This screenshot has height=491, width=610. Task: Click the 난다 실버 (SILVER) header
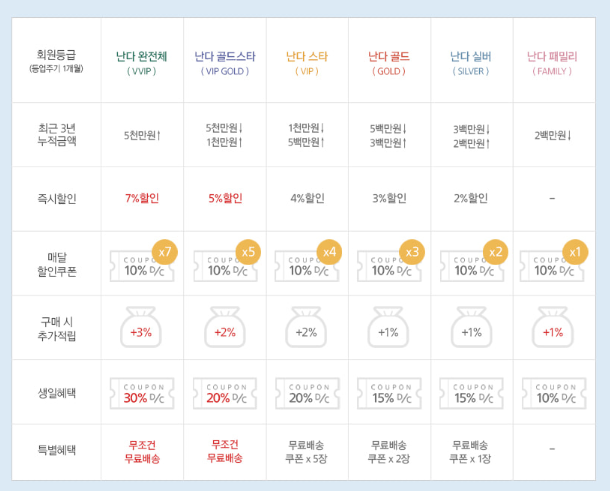coord(471,63)
